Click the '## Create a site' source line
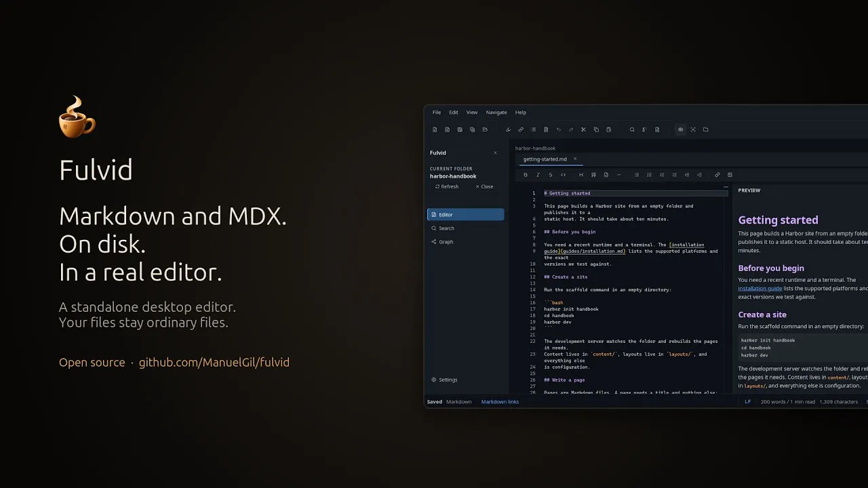The height and width of the screenshot is (488, 868). (566, 277)
